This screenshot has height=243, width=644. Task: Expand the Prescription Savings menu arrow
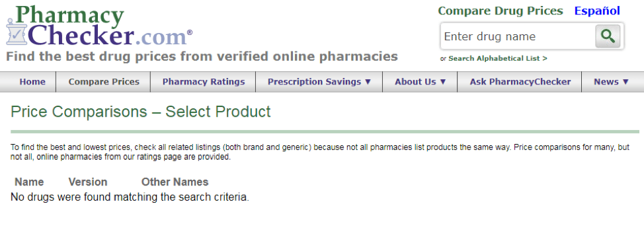point(368,82)
